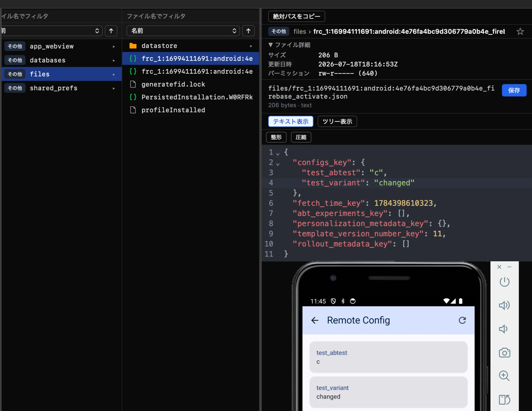Switch to テキスト表示 view

291,121
